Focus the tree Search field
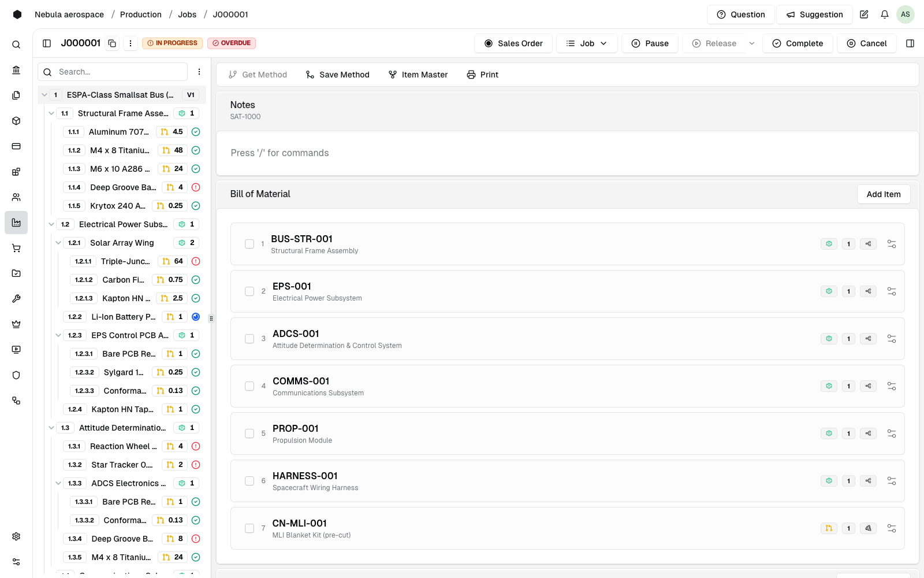Image resolution: width=924 pixels, height=578 pixels. pos(113,72)
